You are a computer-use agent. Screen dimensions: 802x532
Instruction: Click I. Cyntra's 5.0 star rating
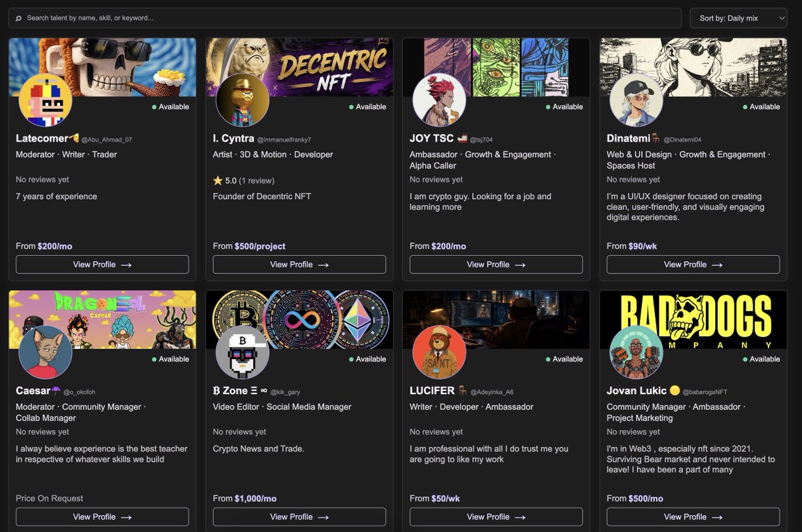(x=225, y=180)
